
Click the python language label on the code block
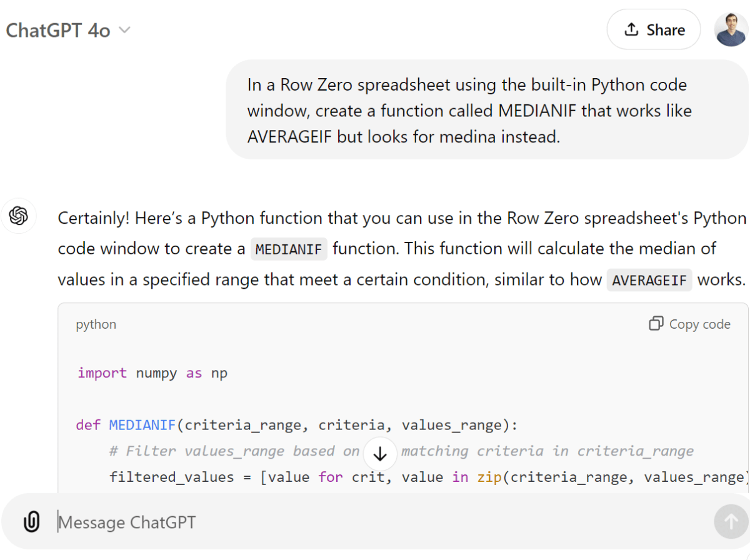point(96,324)
